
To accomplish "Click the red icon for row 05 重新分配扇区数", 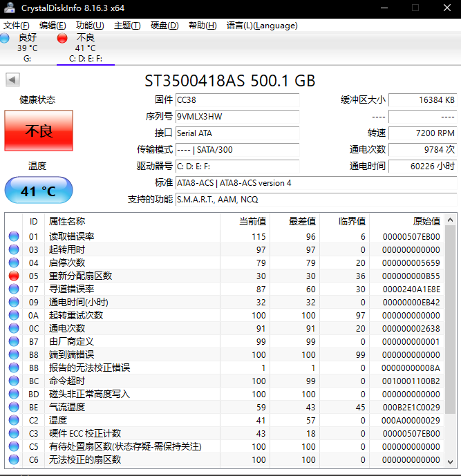I will click(x=14, y=276).
